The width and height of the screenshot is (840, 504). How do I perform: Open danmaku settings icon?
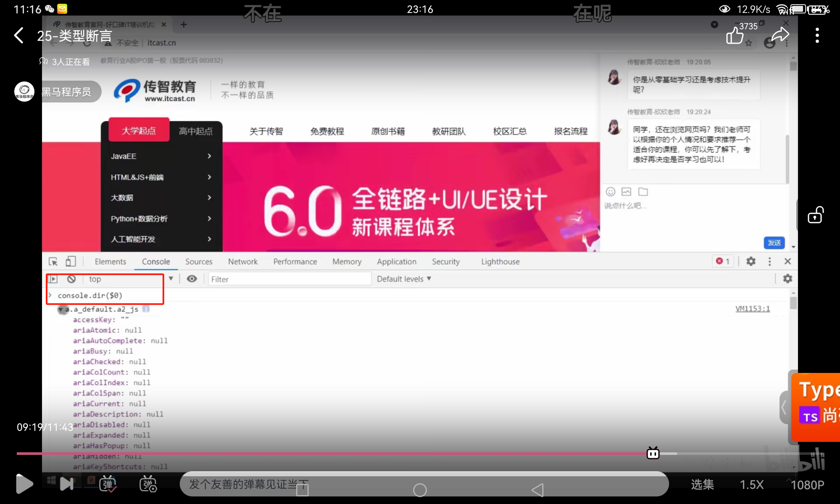click(148, 484)
